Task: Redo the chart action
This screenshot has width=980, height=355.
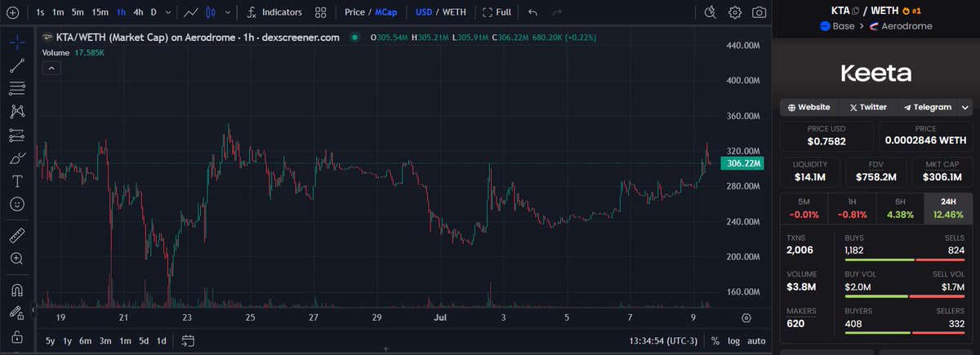Action: tap(557, 12)
